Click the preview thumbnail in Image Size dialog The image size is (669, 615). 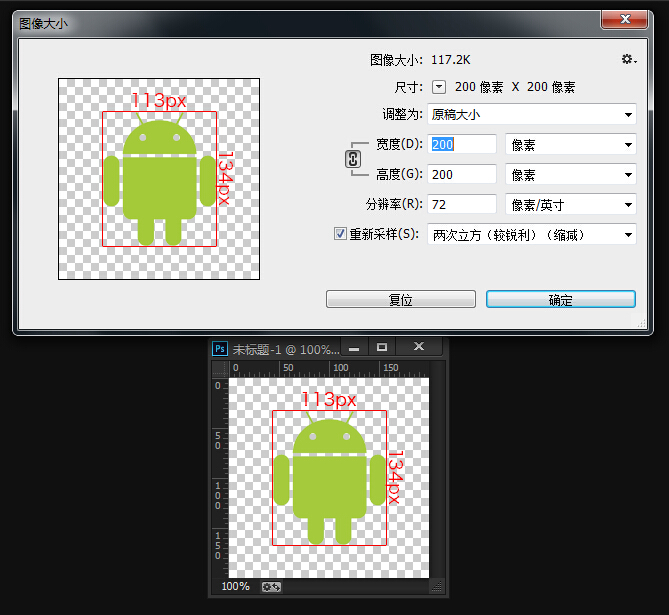tap(159, 179)
